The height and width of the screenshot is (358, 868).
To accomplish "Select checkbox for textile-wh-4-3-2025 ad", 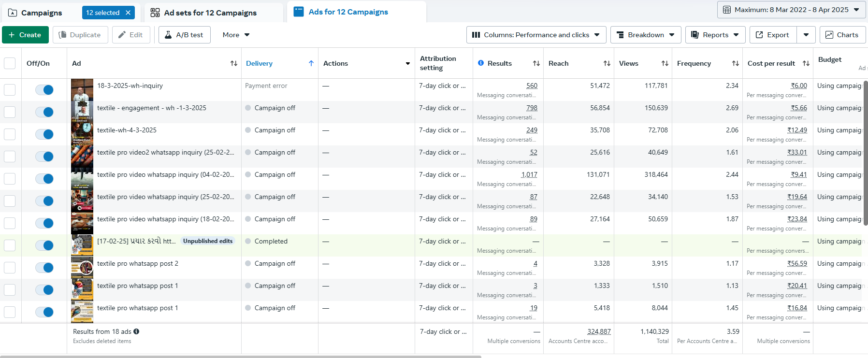I will [10, 134].
